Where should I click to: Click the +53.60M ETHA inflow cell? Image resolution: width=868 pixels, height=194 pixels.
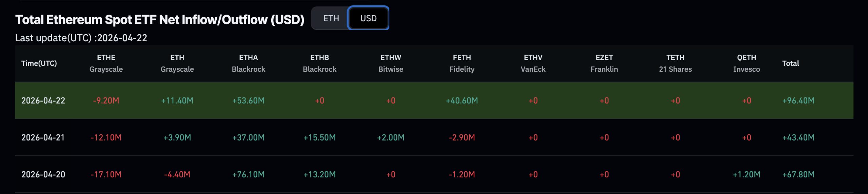click(248, 101)
